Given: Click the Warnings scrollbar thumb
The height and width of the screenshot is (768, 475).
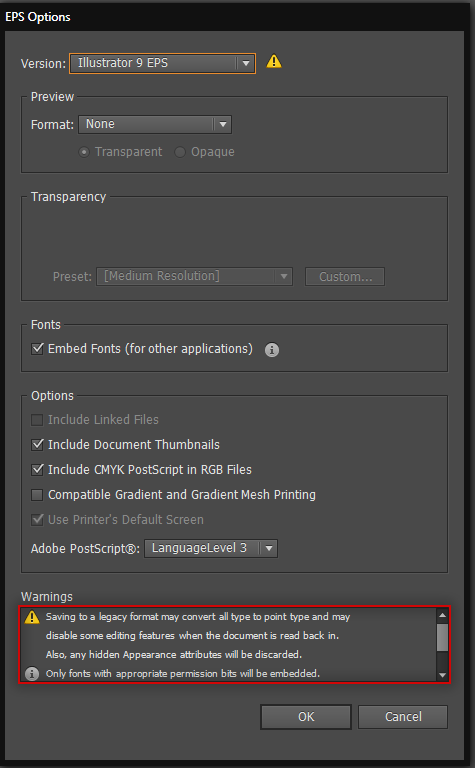Looking at the screenshot, I should click(442, 637).
